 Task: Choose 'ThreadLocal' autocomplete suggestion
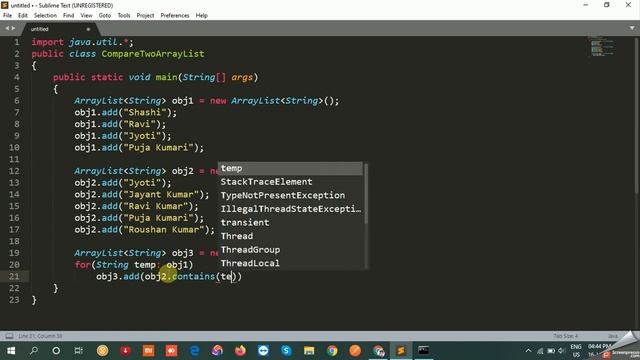click(290, 263)
